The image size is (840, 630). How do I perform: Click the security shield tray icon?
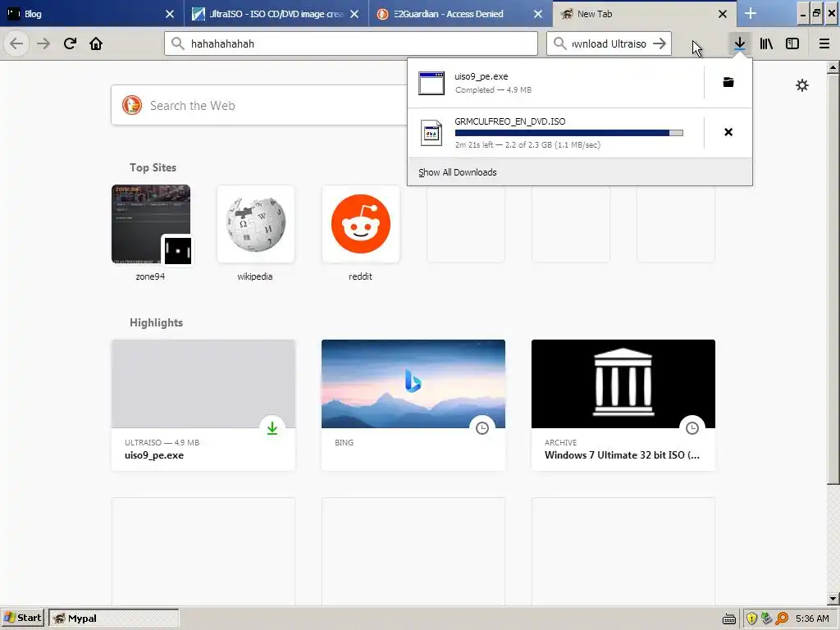tap(751, 619)
